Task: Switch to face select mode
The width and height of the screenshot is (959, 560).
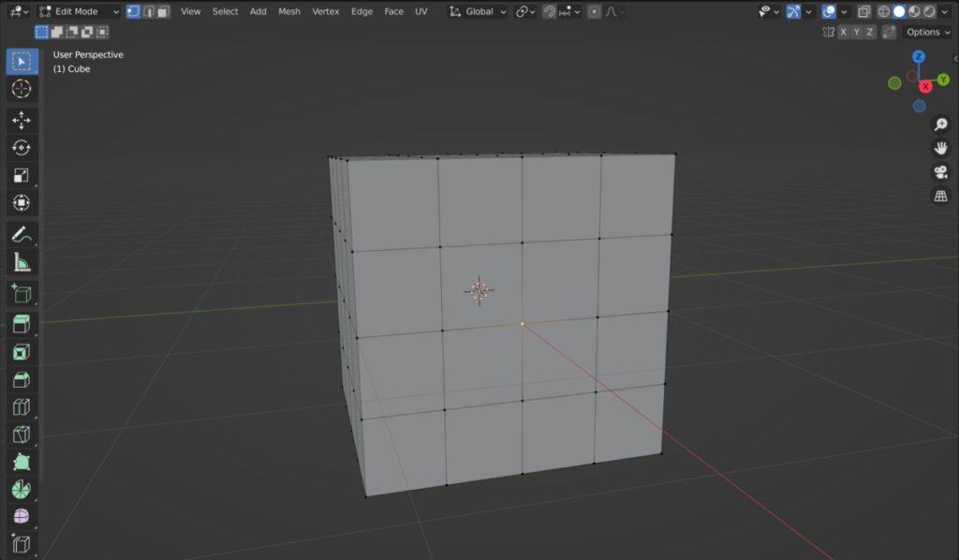Action: (x=163, y=11)
